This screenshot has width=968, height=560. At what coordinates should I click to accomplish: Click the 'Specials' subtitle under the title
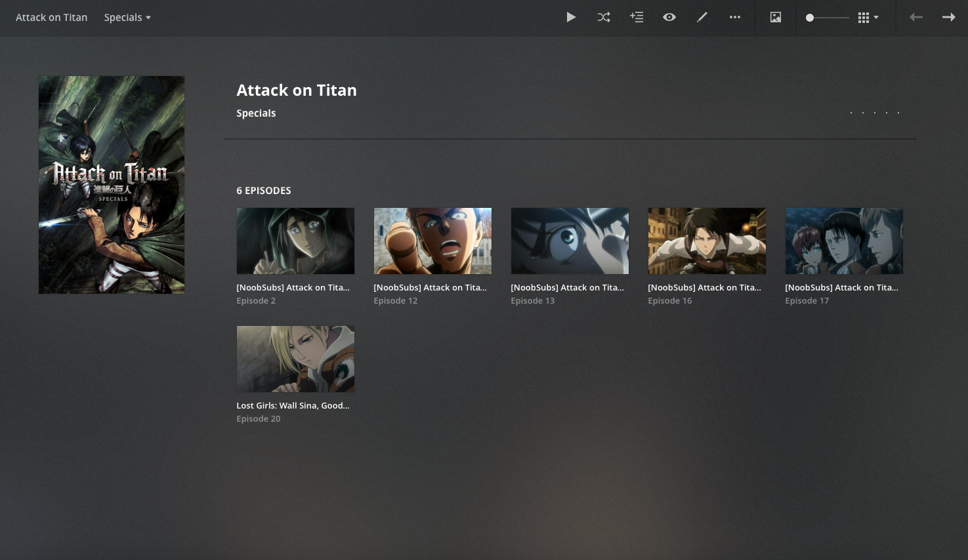click(256, 113)
